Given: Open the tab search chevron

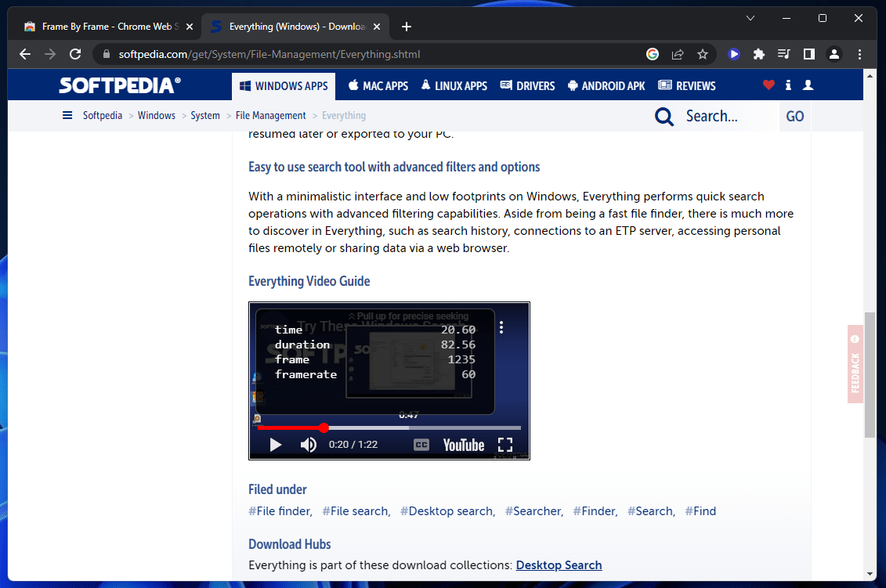Looking at the screenshot, I should click(750, 18).
